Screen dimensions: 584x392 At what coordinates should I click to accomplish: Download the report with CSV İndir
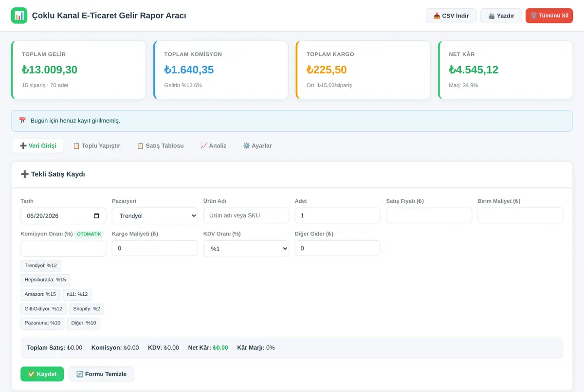[x=451, y=16]
